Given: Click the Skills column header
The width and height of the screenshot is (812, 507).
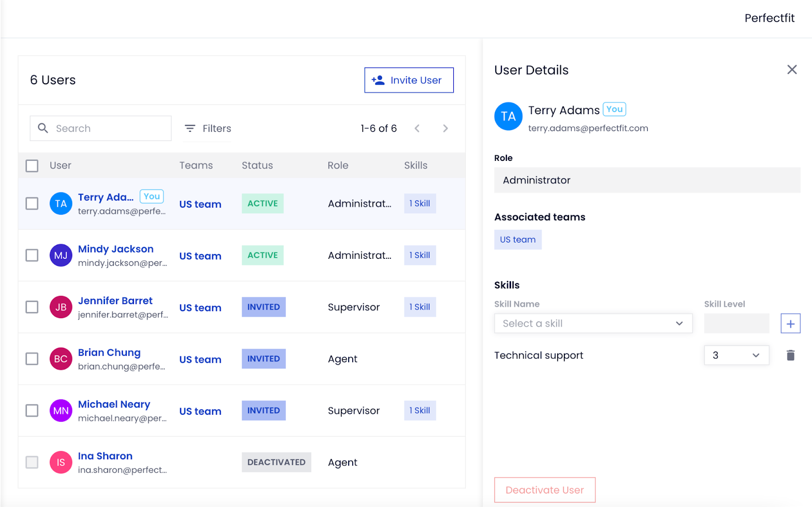Looking at the screenshot, I should pyautogui.click(x=416, y=165).
